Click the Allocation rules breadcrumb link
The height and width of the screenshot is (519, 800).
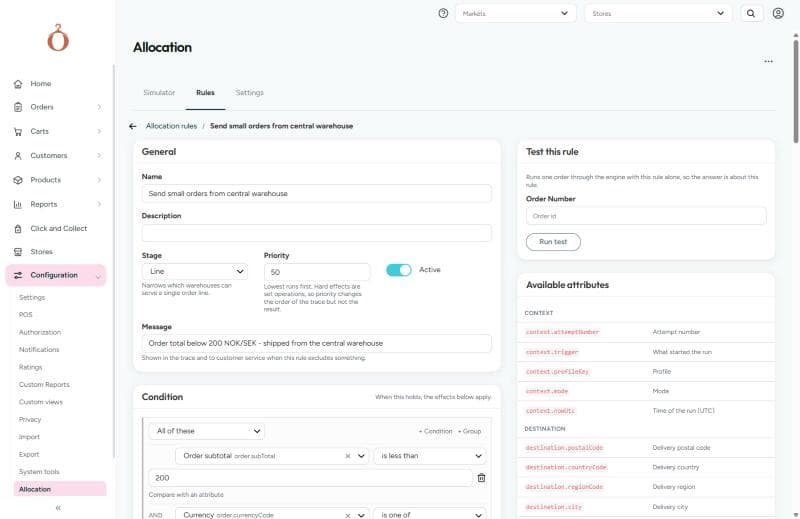pyautogui.click(x=171, y=126)
